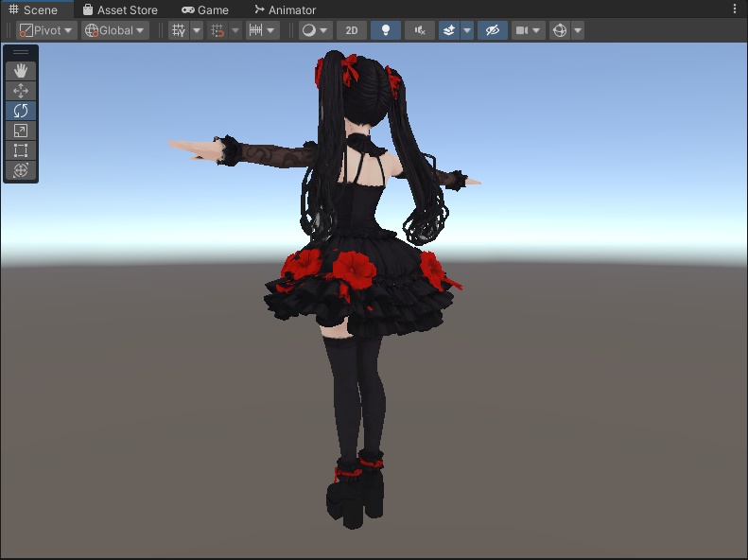Select the Scale tool

point(21,131)
